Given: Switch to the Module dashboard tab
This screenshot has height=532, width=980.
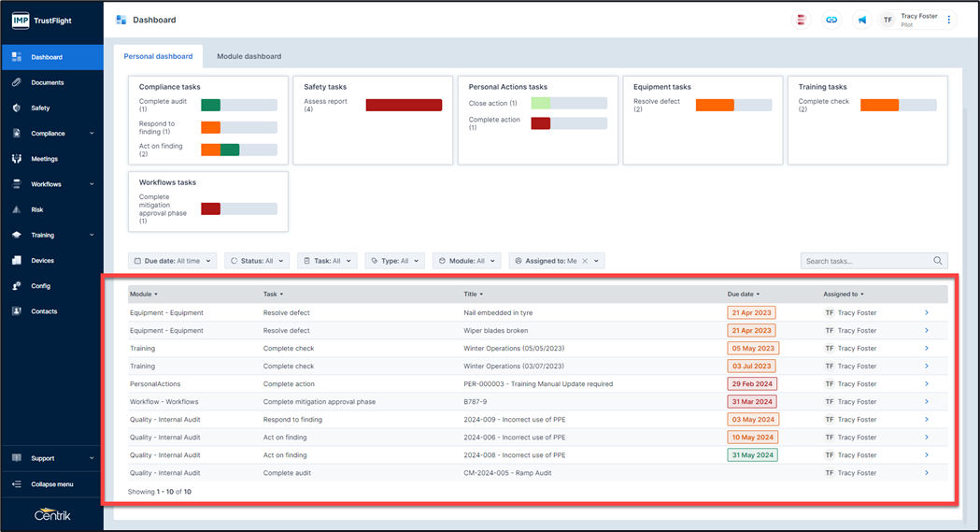Looking at the screenshot, I should [x=249, y=57].
